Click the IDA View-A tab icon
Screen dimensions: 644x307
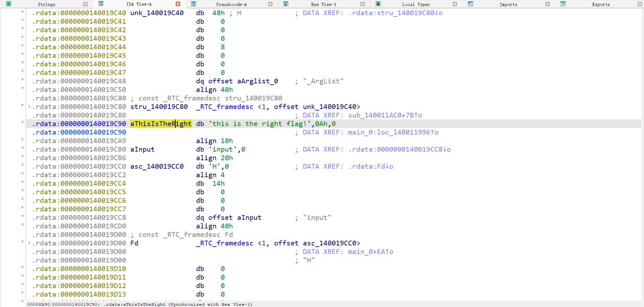click(x=101, y=4)
